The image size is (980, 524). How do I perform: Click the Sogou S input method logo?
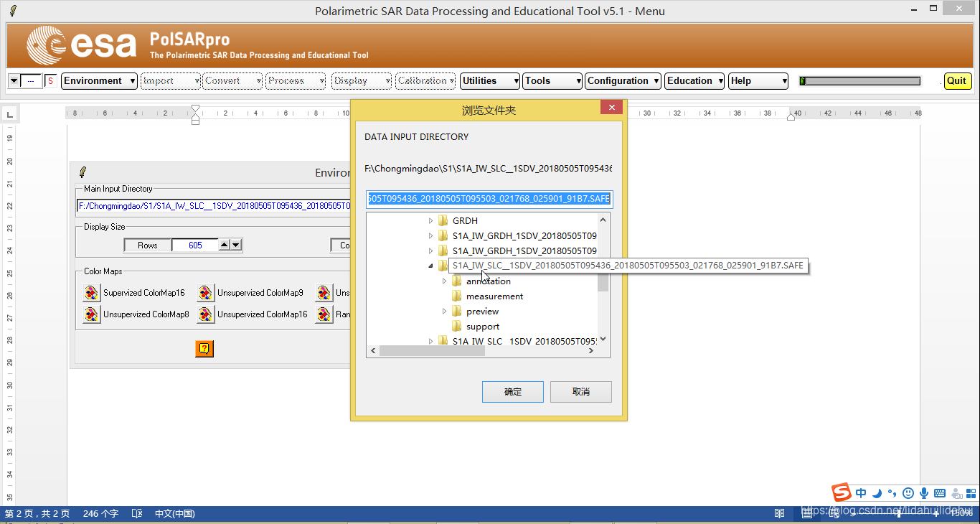click(842, 492)
